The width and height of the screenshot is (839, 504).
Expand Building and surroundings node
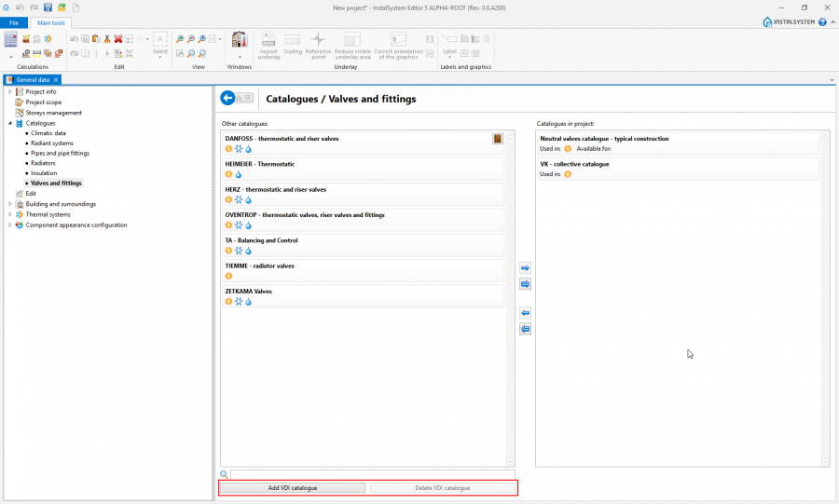tap(10, 204)
